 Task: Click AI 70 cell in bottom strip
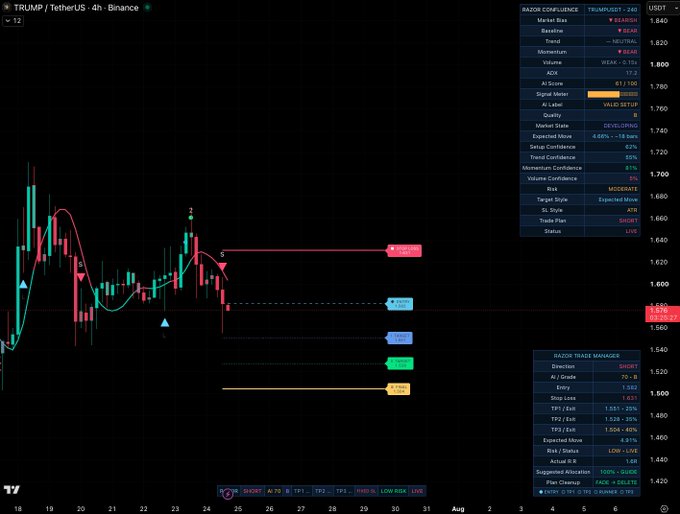click(x=274, y=491)
